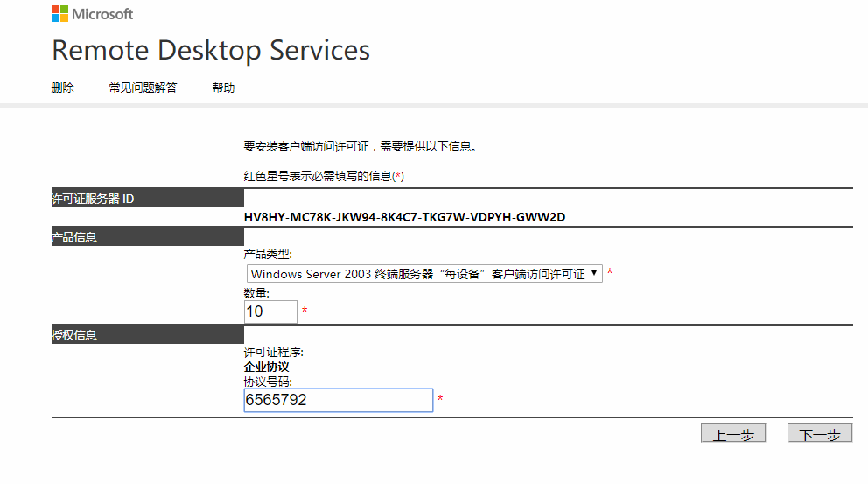Click the Microsoft wordmark text
868x484 pixels.
tap(102, 14)
